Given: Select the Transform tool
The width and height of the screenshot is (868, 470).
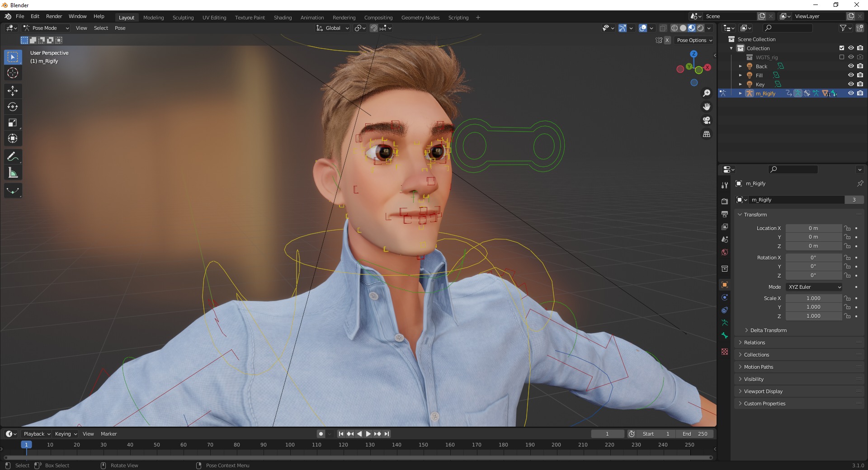Looking at the screenshot, I should point(13,138).
